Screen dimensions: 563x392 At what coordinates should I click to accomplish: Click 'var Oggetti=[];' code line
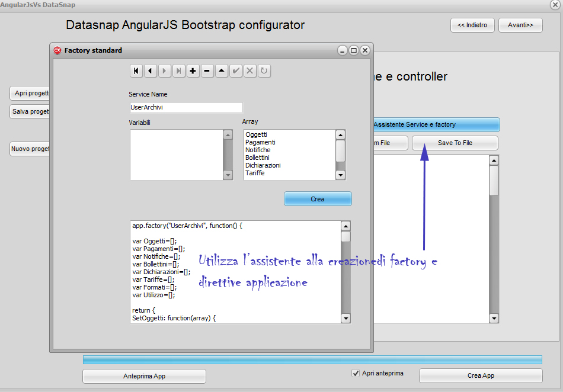click(155, 241)
